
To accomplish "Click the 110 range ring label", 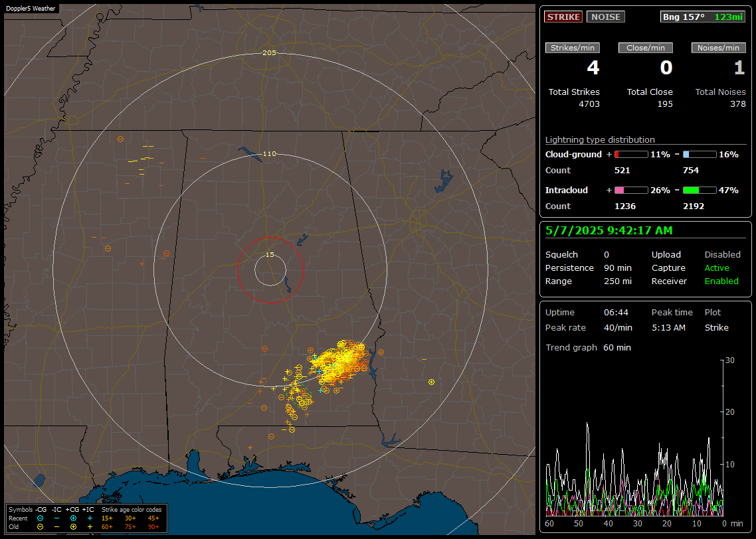I will [x=269, y=153].
